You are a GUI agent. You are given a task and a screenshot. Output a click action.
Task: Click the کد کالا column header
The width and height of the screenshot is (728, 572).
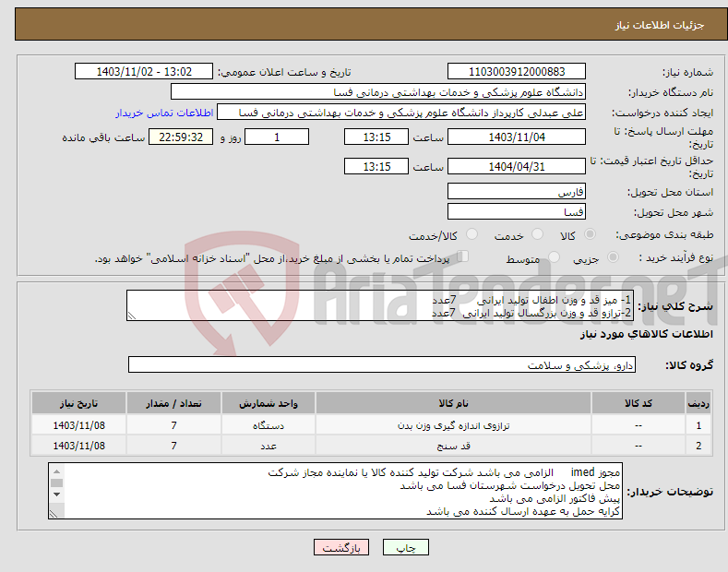638,403
